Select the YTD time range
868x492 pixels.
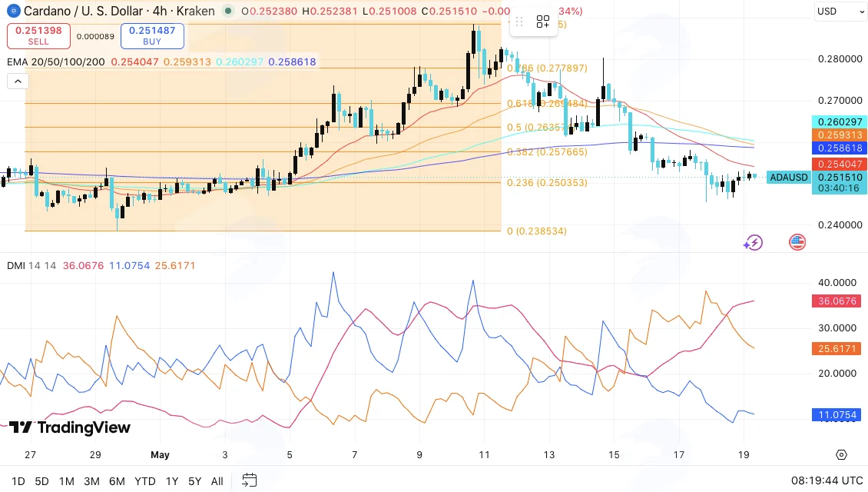[145, 481]
